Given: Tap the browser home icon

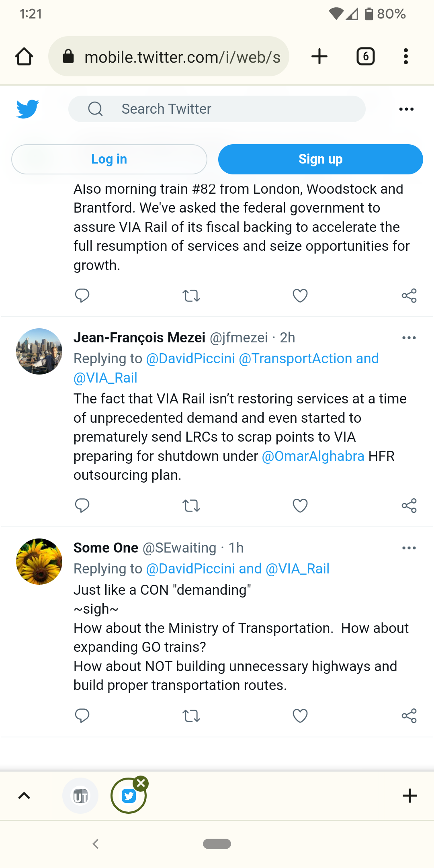Looking at the screenshot, I should tap(24, 56).
